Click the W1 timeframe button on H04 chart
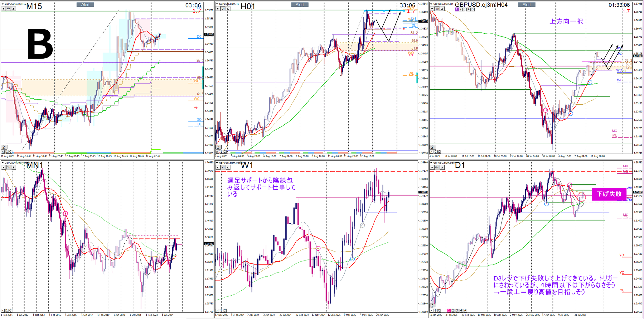 click(437, 9)
